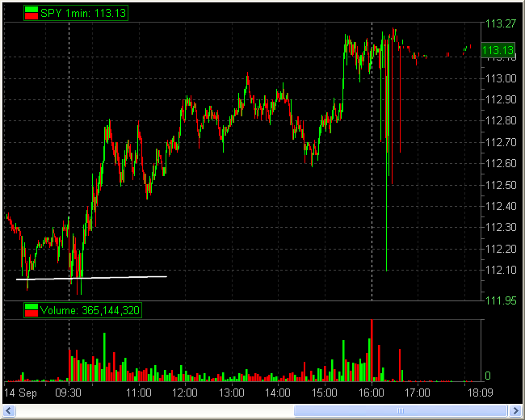Click the empty scrollbar track left of the thumb
This screenshot has width=525, height=420.
pos(154,410)
